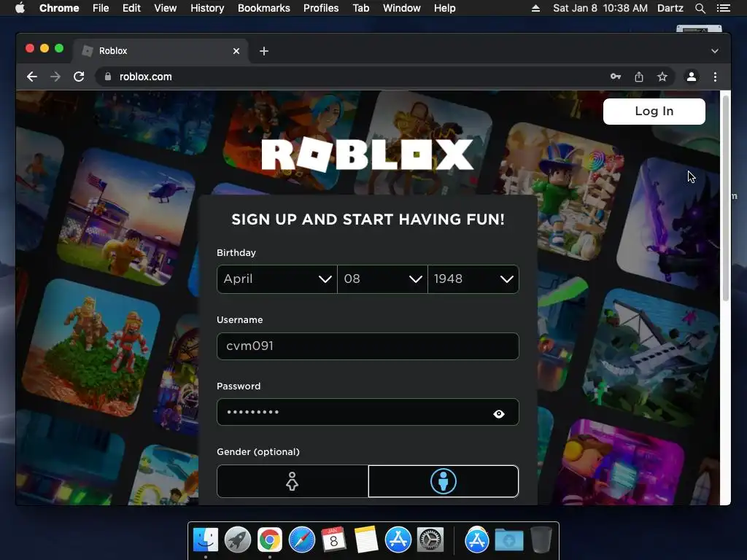Open the Chrome profile avatar icon
This screenshot has height=560, width=747.
coord(692,77)
